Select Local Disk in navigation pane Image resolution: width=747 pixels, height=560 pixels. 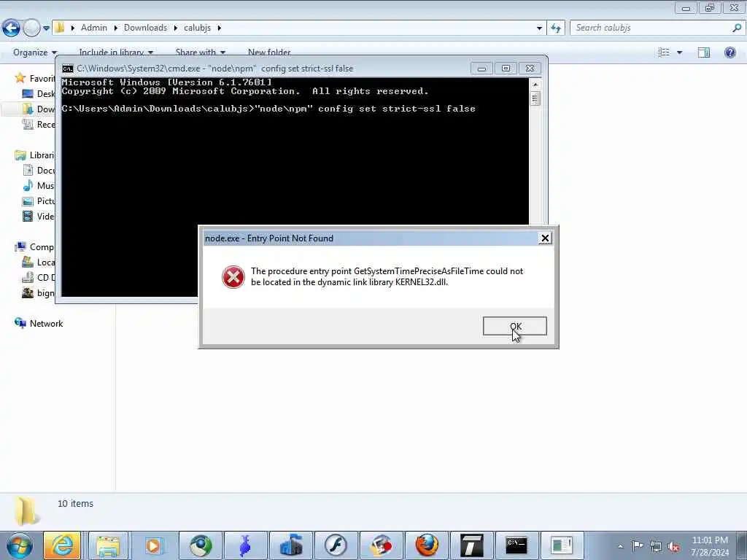(x=39, y=262)
